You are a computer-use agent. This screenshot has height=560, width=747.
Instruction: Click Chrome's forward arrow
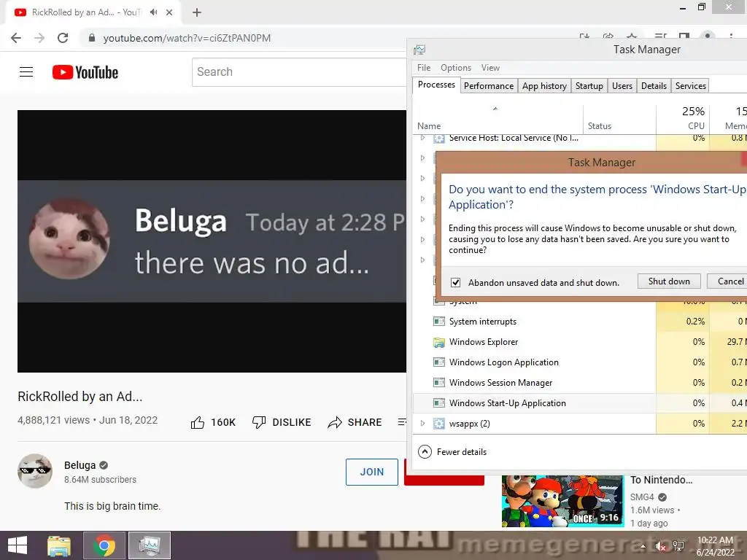39,38
